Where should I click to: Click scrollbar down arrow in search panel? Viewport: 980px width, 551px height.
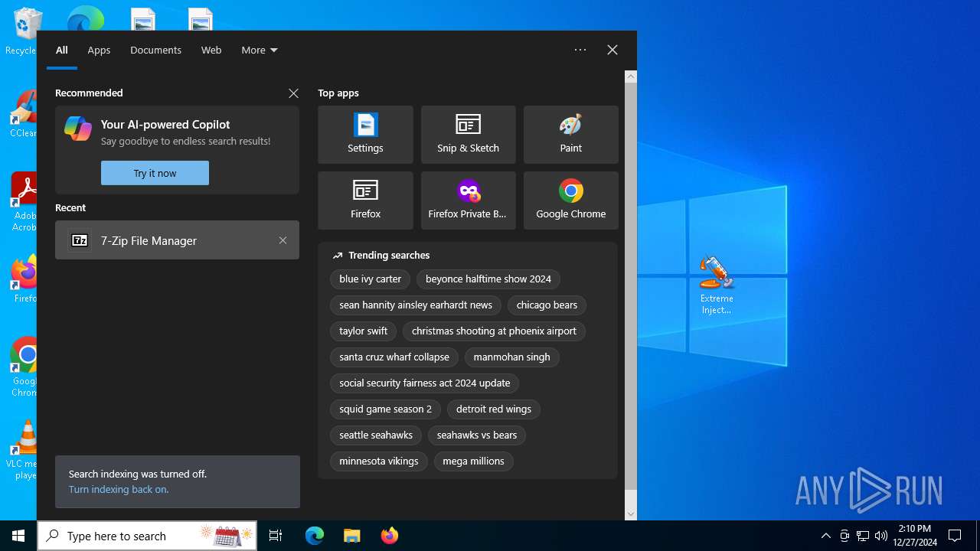(x=631, y=514)
